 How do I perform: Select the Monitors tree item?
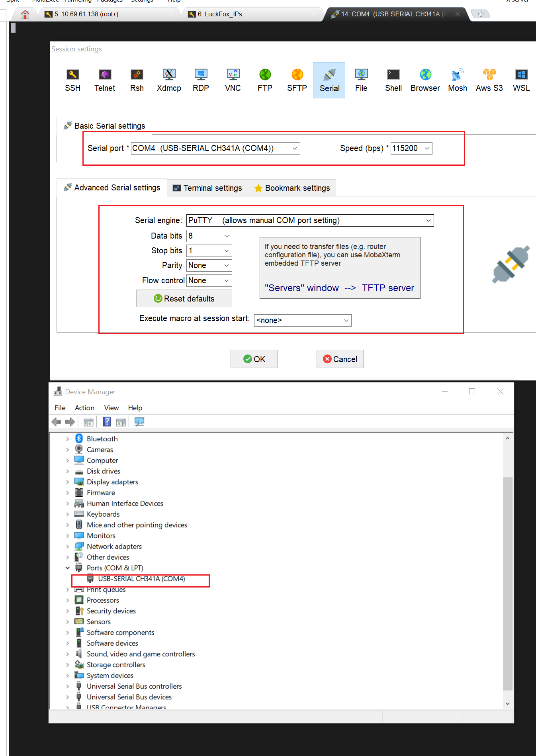101,536
